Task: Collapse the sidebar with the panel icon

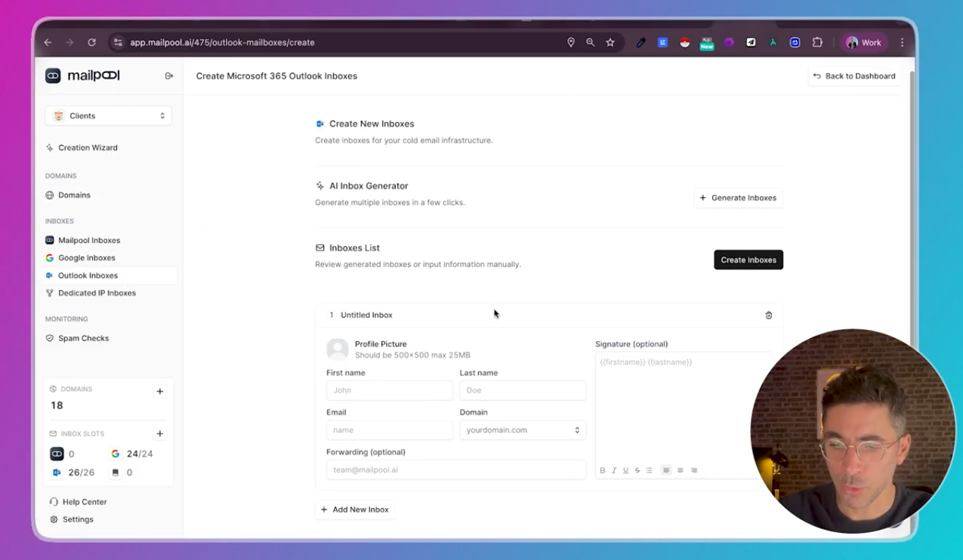Action: coord(169,75)
